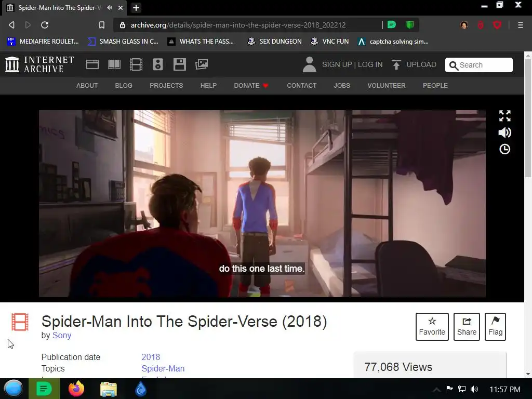Click the red film icon beside movie title
The height and width of the screenshot is (399, 532).
coord(20,322)
